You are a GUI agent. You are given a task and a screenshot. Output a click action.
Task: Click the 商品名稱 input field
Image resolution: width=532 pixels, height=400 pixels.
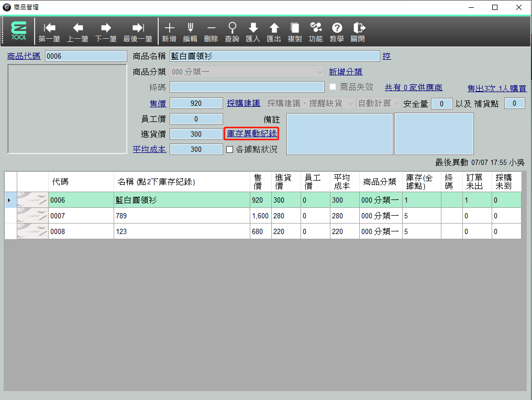[274, 56]
